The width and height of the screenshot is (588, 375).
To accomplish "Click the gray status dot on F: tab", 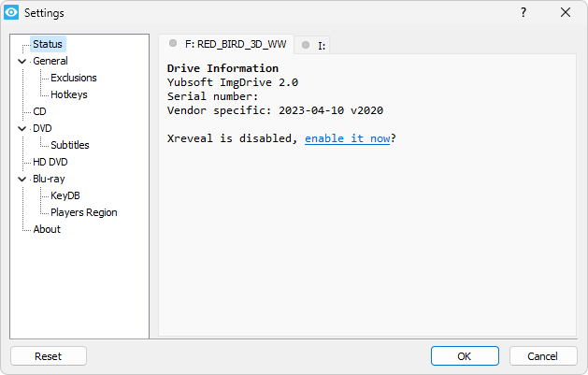I will coord(173,43).
